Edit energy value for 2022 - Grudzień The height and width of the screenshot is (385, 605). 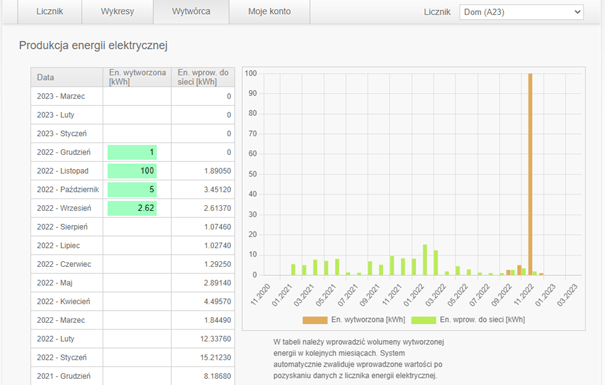click(x=132, y=152)
